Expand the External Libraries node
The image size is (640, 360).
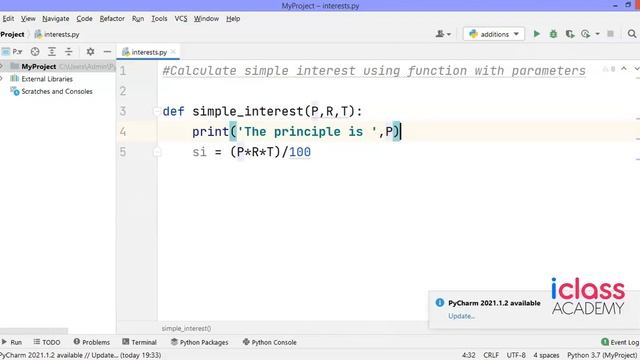(x=2, y=78)
